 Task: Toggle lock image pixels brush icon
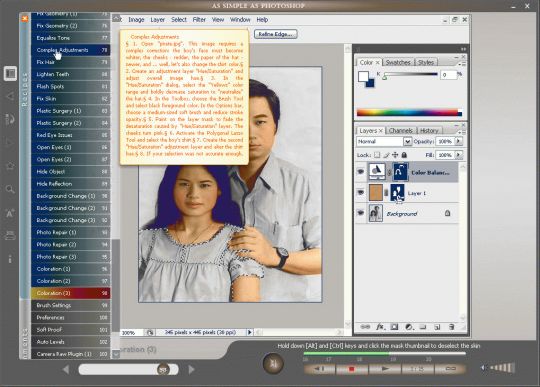pyautogui.click(x=386, y=155)
